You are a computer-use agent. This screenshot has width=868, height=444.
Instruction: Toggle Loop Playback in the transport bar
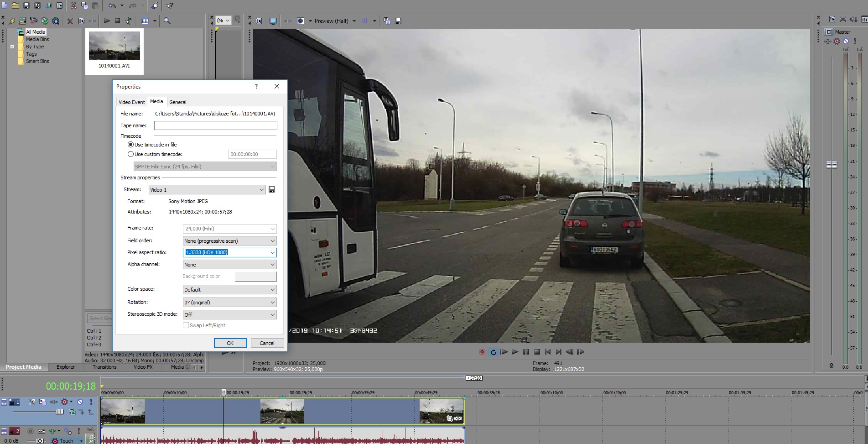click(x=493, y=352)
